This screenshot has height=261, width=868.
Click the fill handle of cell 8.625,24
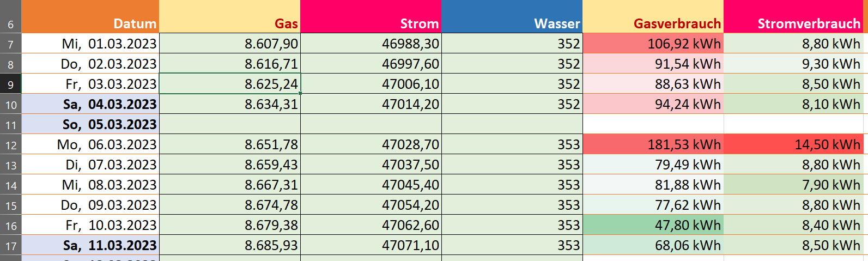click(300, 93)
